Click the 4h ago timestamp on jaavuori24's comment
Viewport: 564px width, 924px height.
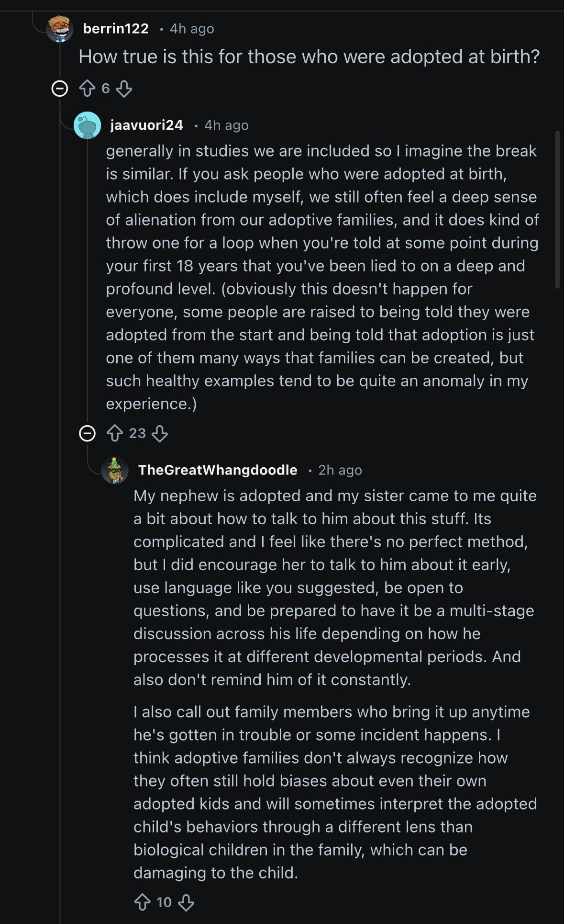226,125
